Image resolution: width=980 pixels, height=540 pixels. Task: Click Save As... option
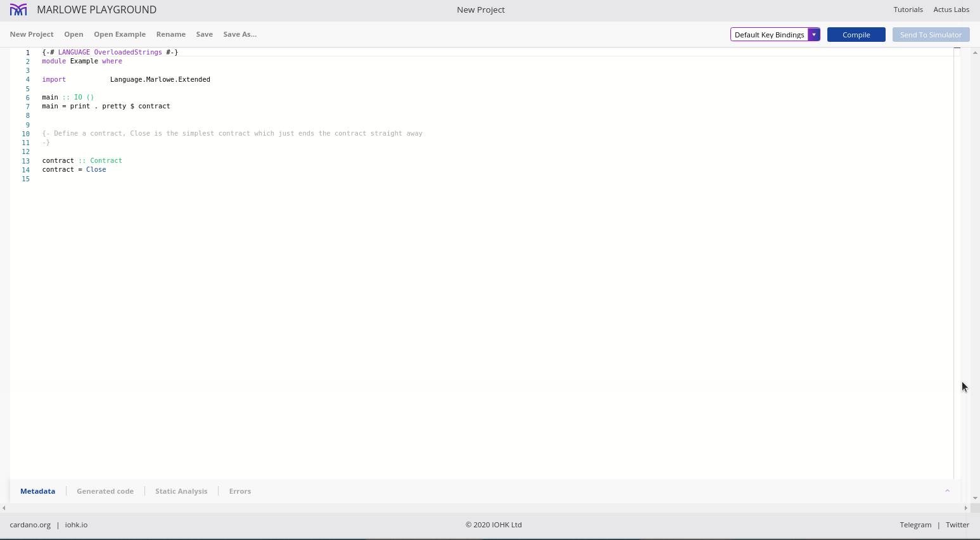click(239, 34)
